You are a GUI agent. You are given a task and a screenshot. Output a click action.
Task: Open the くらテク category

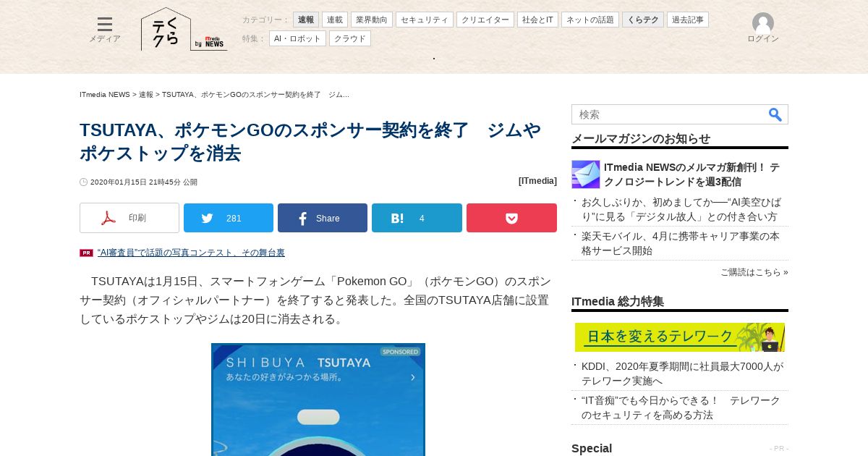point(643,20)
